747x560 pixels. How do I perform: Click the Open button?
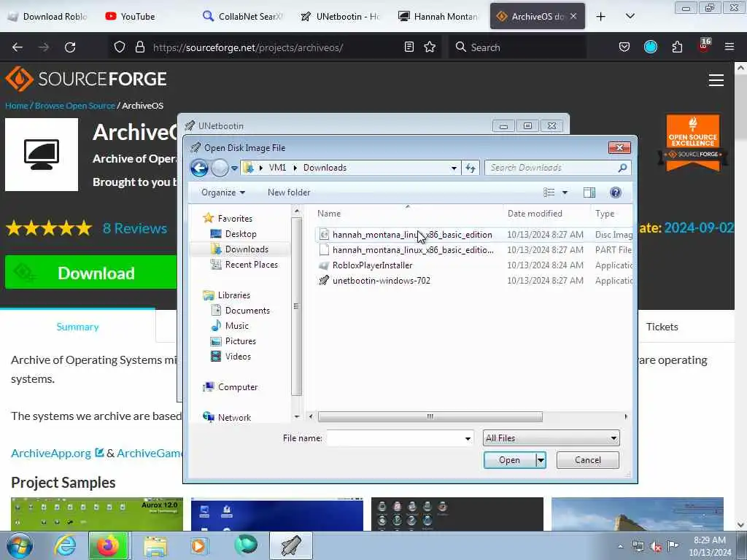click(509, 460)
